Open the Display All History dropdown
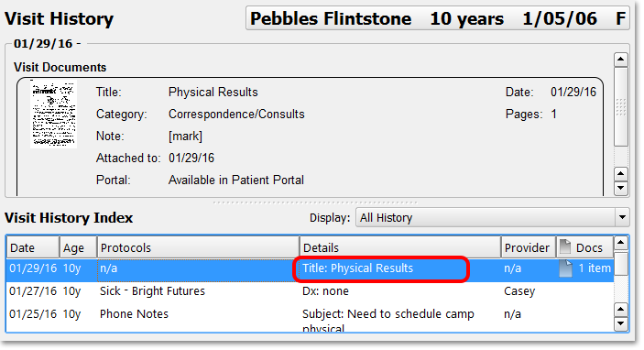The width and height of the screenshot is (644, 350). 492,217
